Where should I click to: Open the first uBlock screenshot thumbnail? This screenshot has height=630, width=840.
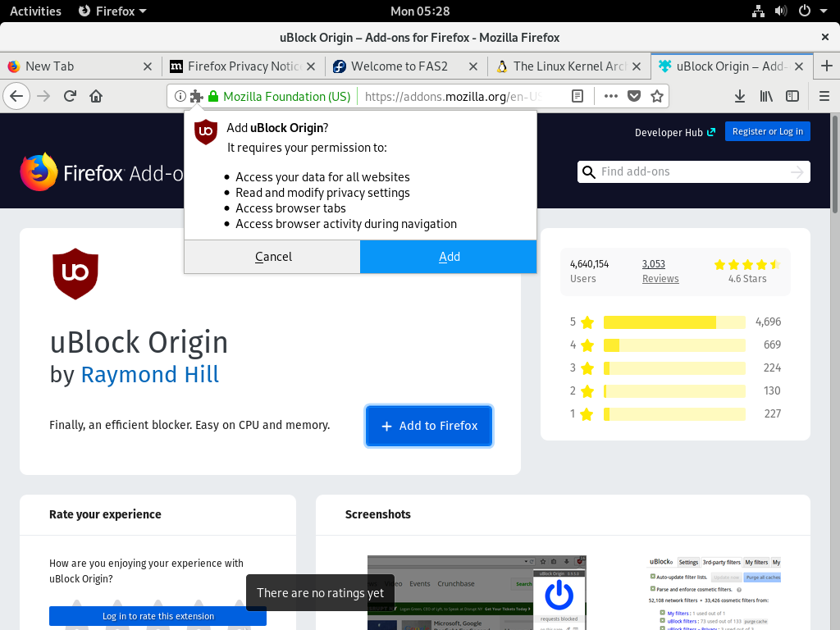click(477, 592)
